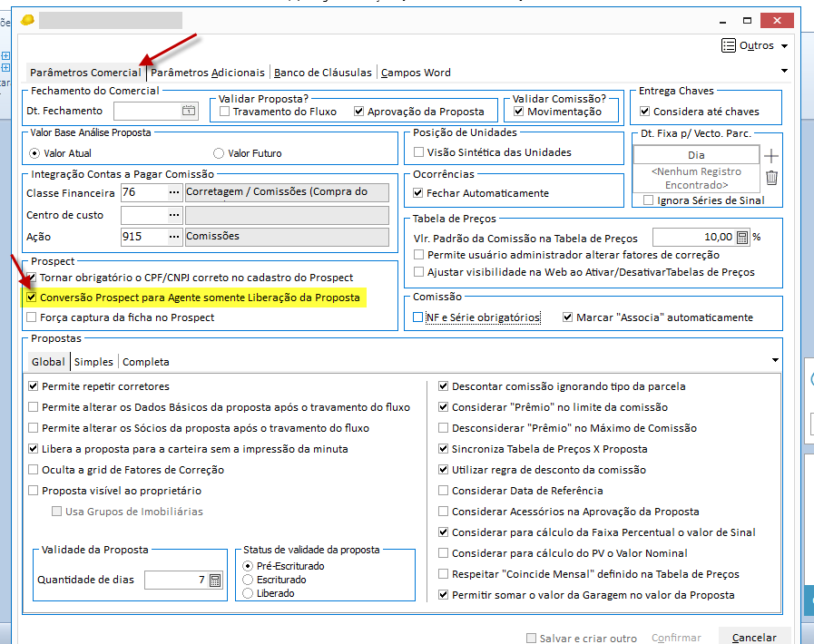Screen dimensions: 814x644
Task: Open the Ação lookup ellipsis button
Action: coord(174,236)
